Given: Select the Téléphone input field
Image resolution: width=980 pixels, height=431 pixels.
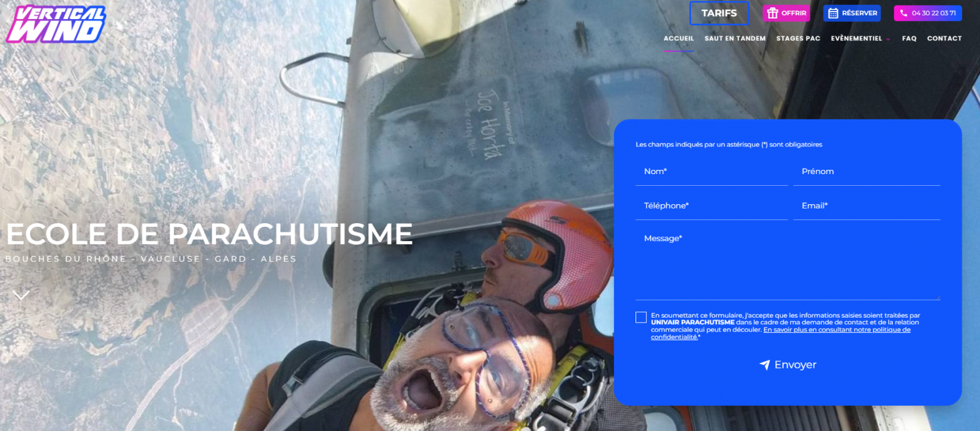Looking at the screenshot, I should [711, 207].
